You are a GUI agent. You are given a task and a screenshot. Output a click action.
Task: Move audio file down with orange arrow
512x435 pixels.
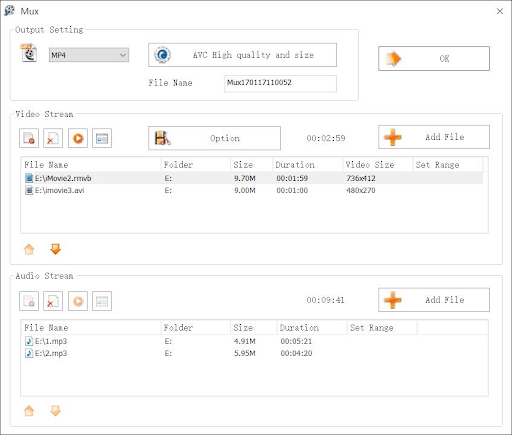pos(55,411)
